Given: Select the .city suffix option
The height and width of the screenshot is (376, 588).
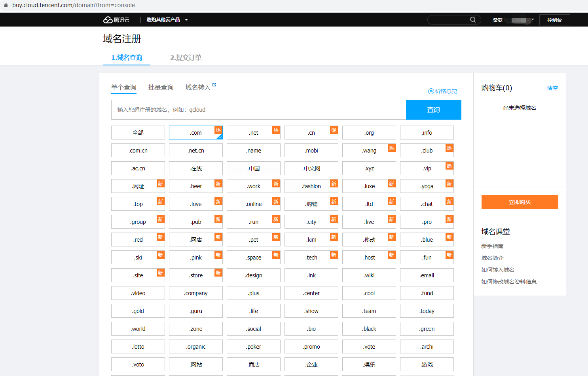Looking at the screenshot, I should (x=311, y=222).
